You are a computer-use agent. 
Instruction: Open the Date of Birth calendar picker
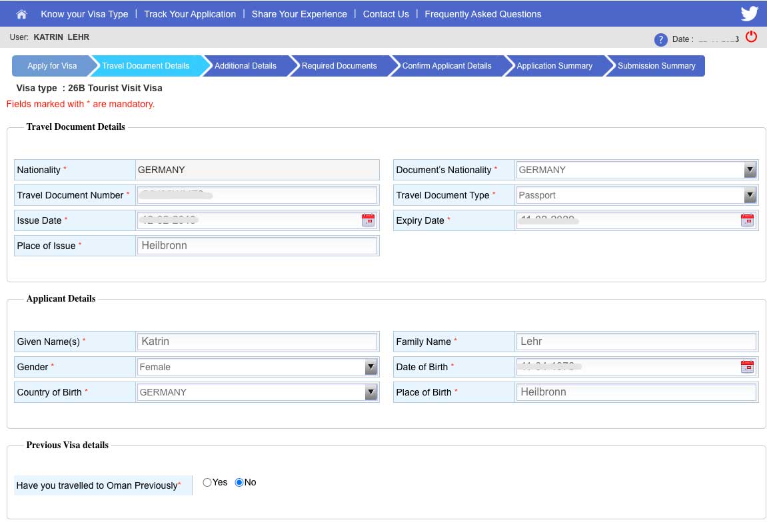(x=747, y=367)
